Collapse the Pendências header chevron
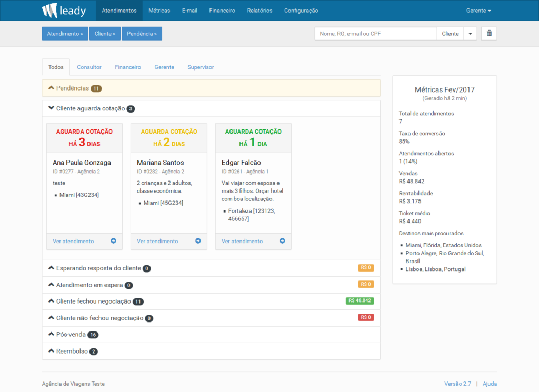Screen dimensions: 539x392 click(51, 88)
